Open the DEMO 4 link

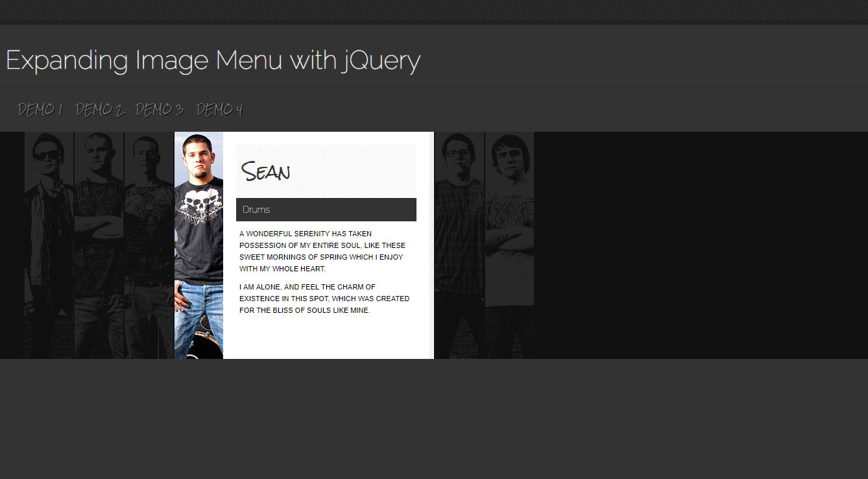(219, 110)
